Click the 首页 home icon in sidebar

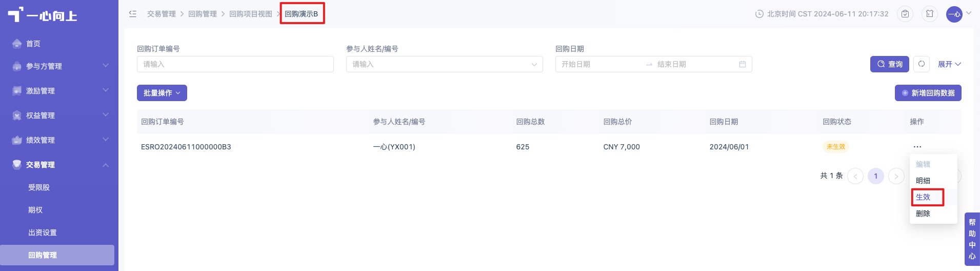(17, 44)
